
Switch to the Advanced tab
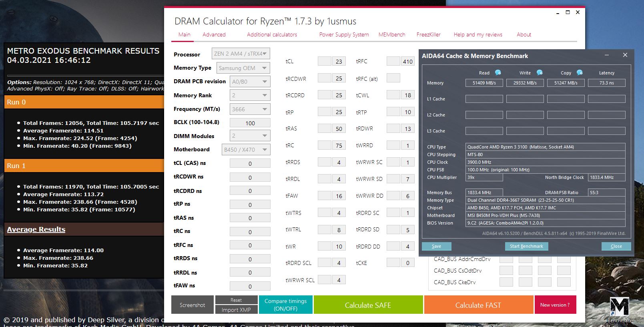pyautogui.click(x=214, y=34)
